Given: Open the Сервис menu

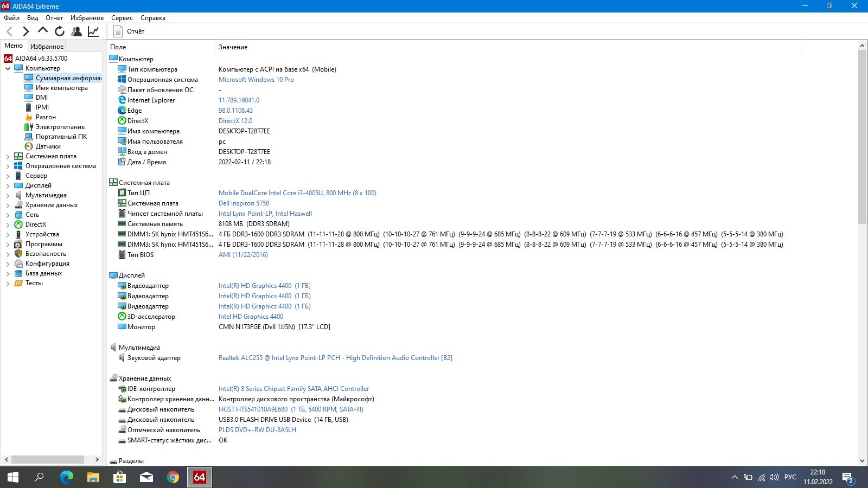Looking at the screenshot, I should (x=122, y=18).
